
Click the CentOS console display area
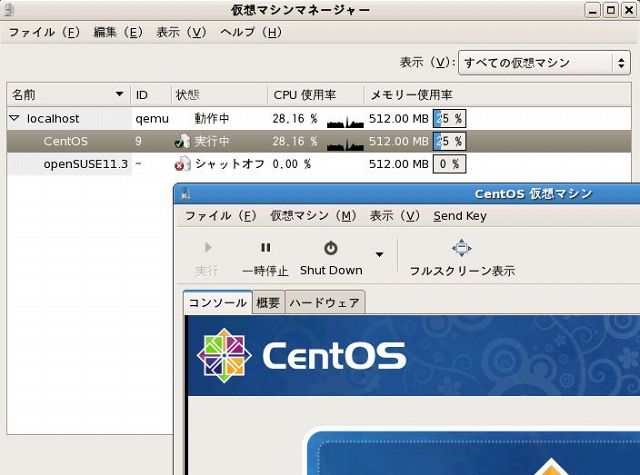(412, 395)
